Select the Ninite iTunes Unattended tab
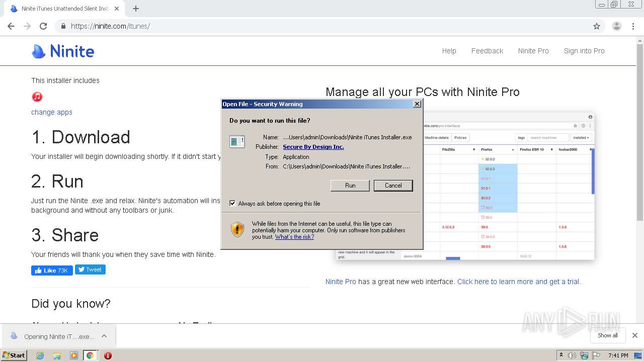Screen dimensions: 644x362 tap(65, 9)
